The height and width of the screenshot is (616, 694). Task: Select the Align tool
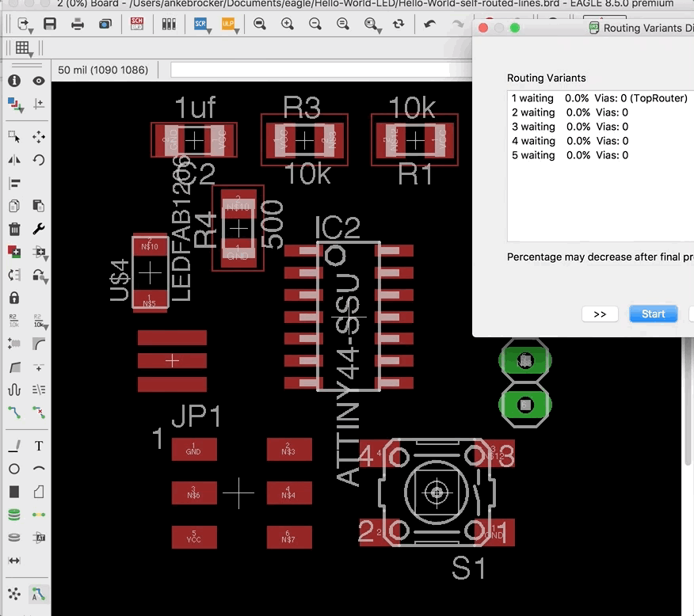click(x=14, y=183)
